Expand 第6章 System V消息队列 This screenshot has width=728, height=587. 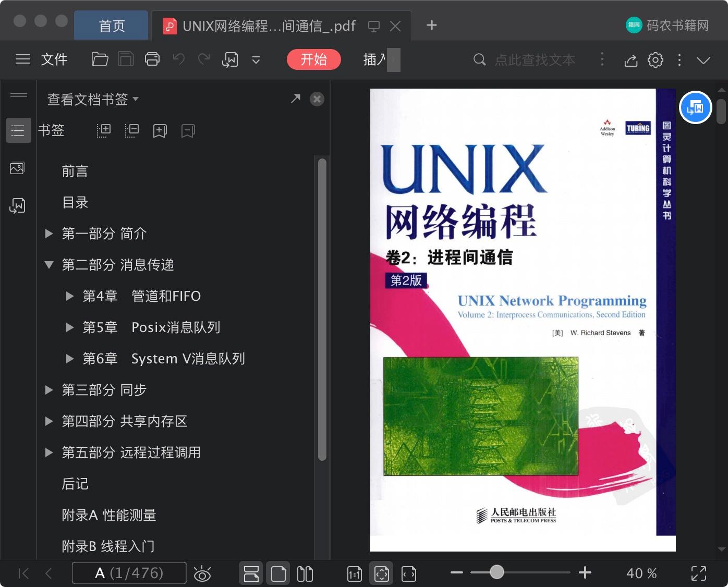70,359
